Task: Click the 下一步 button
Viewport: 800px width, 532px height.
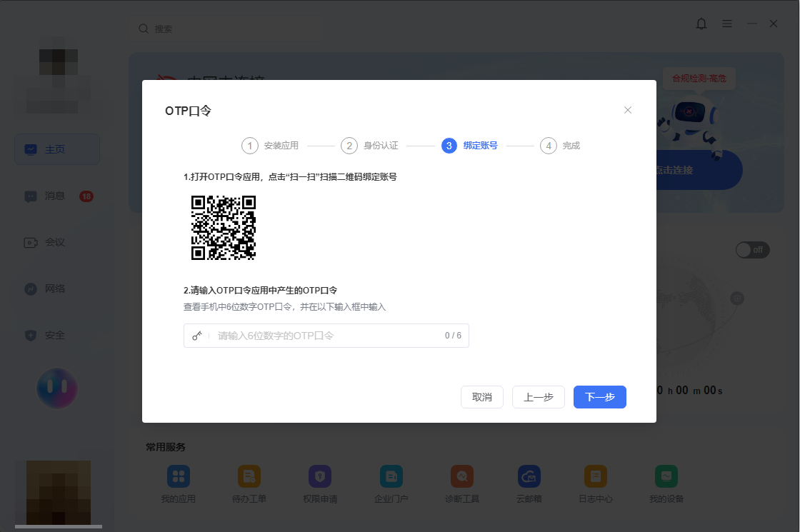Action: (x=599, y=397)
